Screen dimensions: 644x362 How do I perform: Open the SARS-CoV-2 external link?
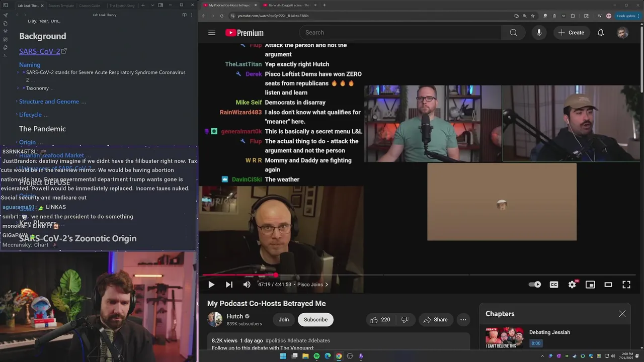coord(43,51)
